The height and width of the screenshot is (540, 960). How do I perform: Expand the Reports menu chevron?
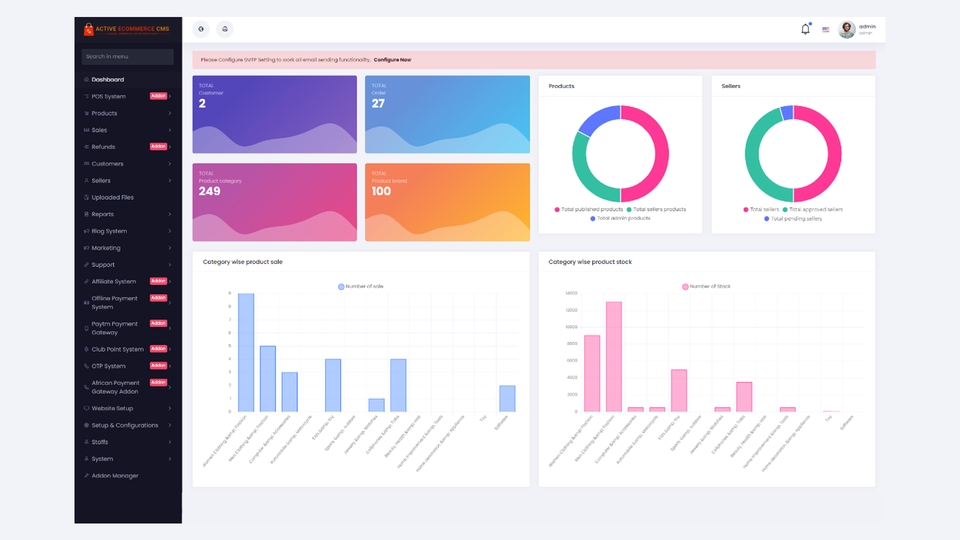pyautogui.click(x=170, y=214)
